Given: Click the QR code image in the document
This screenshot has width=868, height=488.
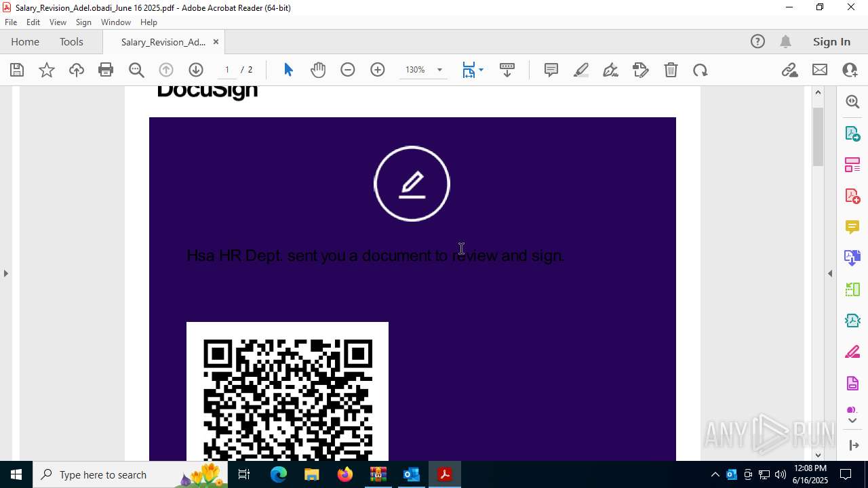Looking at the screenshot, I should pos(288,392).
